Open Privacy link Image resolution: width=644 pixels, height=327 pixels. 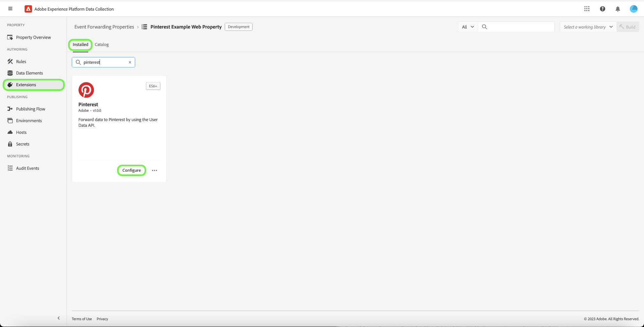(102, 319)
